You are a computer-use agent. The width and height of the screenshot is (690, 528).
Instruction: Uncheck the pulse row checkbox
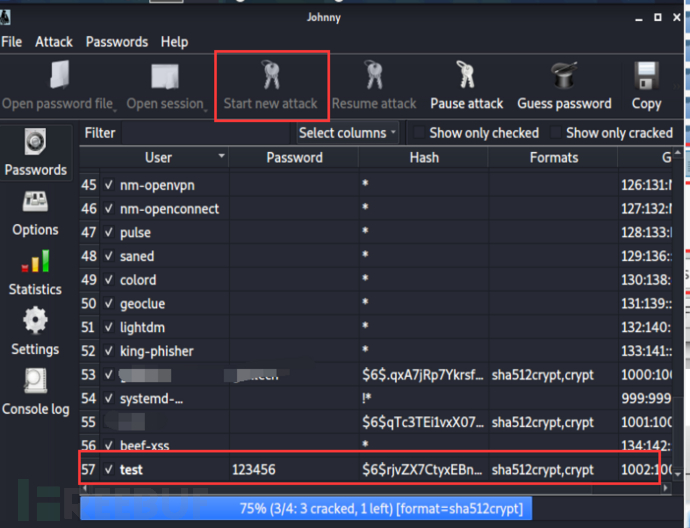109,232
